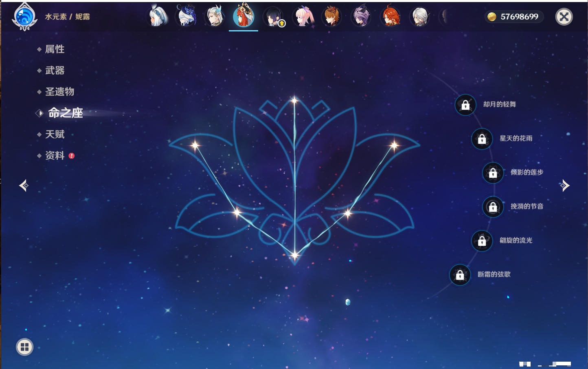Select the 星天的花雨 constellation label
Viewport: 588px width, 369px height.
[x=516, y=138]
